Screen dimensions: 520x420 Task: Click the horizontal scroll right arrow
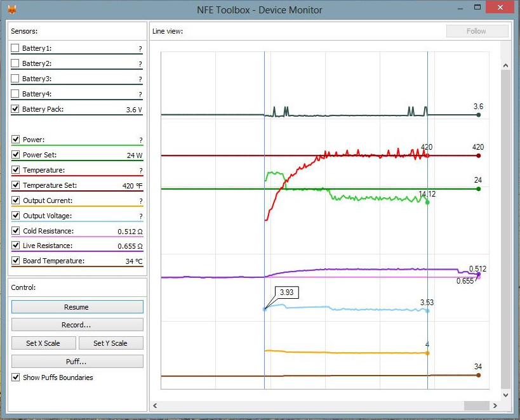pyautogui.click(x=495, y=405)
